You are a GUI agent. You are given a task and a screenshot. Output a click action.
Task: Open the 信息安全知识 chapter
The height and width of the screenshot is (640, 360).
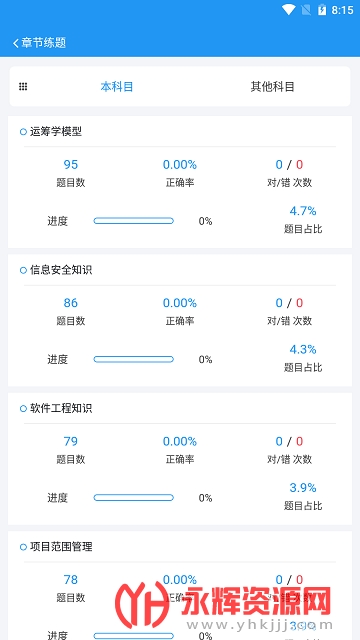coord(61,270)
